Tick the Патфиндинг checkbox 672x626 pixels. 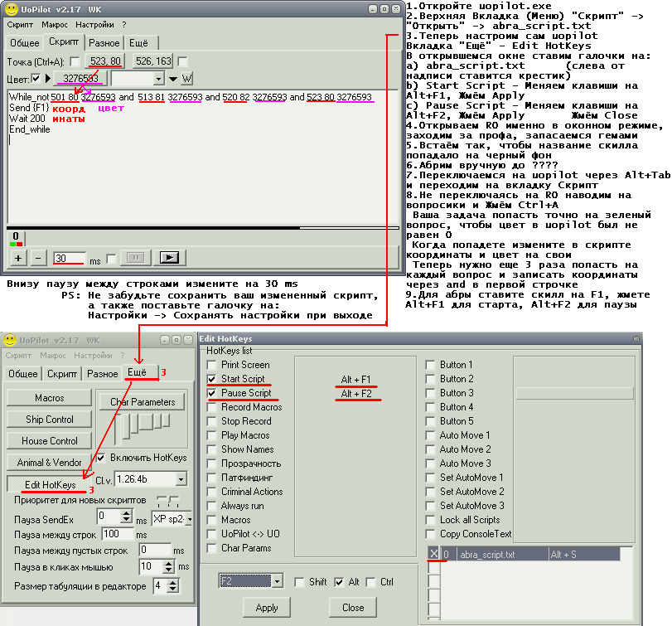(x=211, y=478)
